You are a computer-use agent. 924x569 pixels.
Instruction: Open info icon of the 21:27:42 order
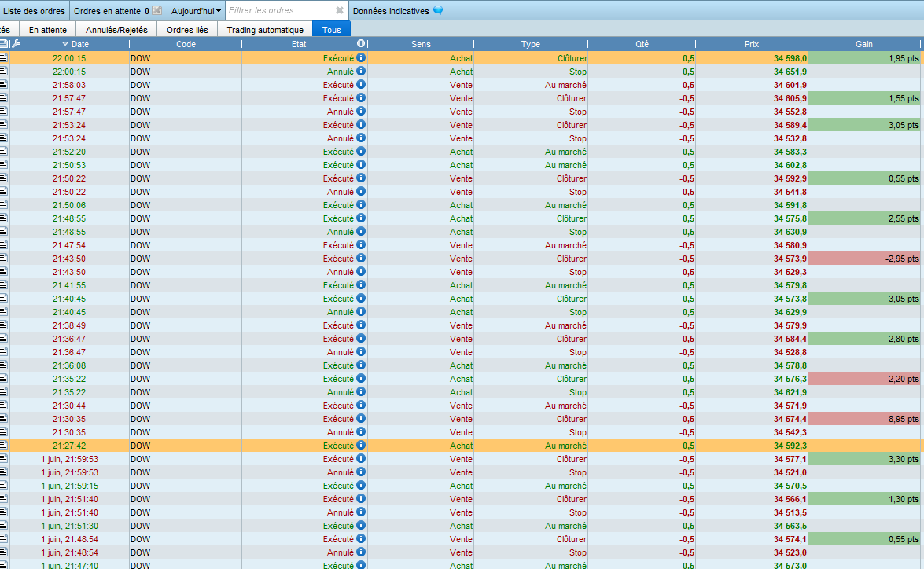361,445
